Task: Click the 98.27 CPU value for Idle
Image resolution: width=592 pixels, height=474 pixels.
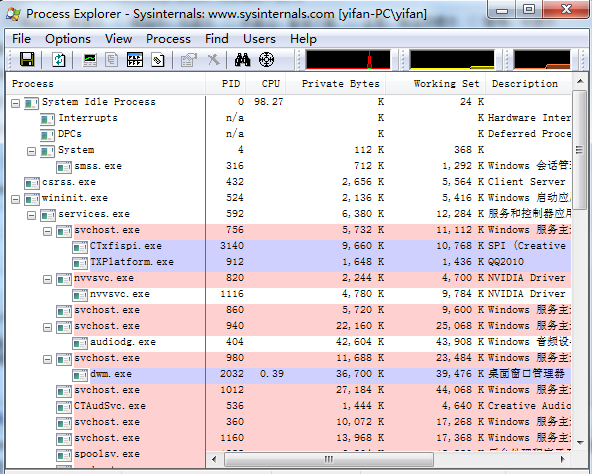Action: (x=268, y=102)
